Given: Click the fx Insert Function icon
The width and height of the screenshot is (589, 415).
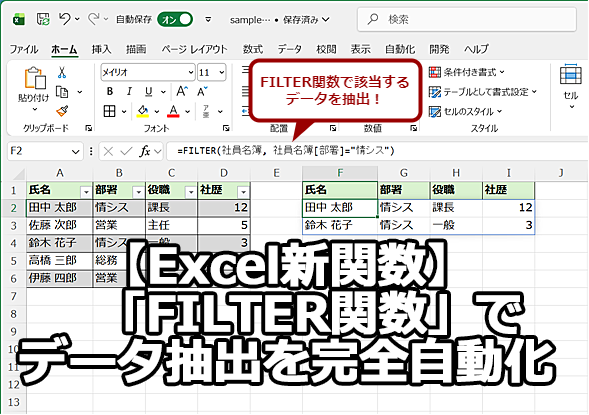Looking at the screenshot, I should tap(145, 151).
